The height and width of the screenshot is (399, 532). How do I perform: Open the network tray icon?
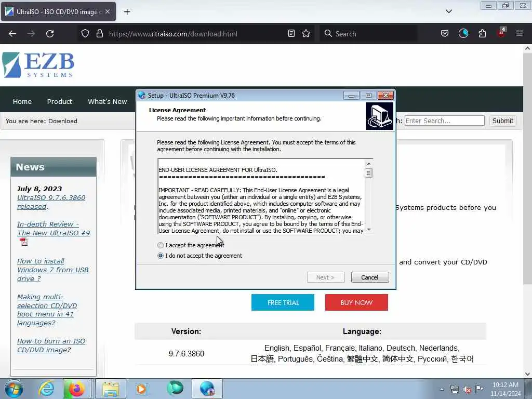pyautogui.click(x=454, y=390)
